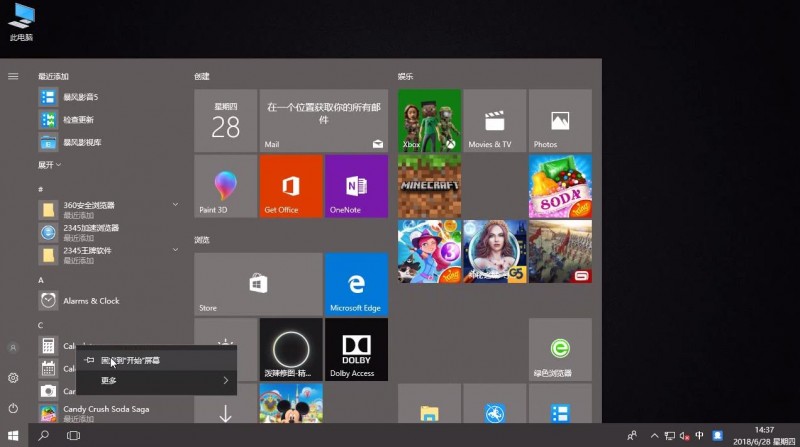This screenshot has height=447, width=800.
Task: Click the Start menu hamburger icon
Action: coord(13,76)
